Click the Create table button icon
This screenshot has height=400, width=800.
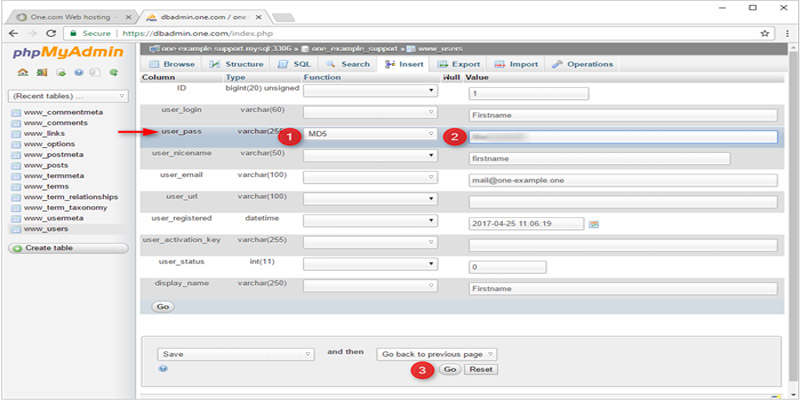(17, 247)
